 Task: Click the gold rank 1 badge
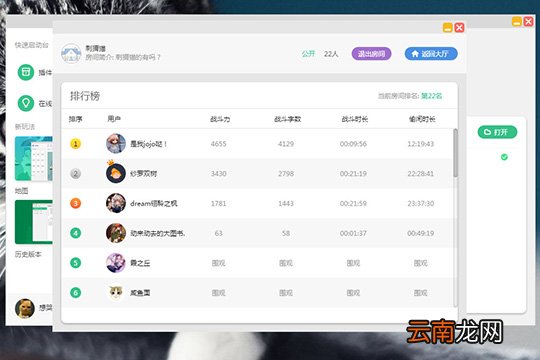[75, 144]
